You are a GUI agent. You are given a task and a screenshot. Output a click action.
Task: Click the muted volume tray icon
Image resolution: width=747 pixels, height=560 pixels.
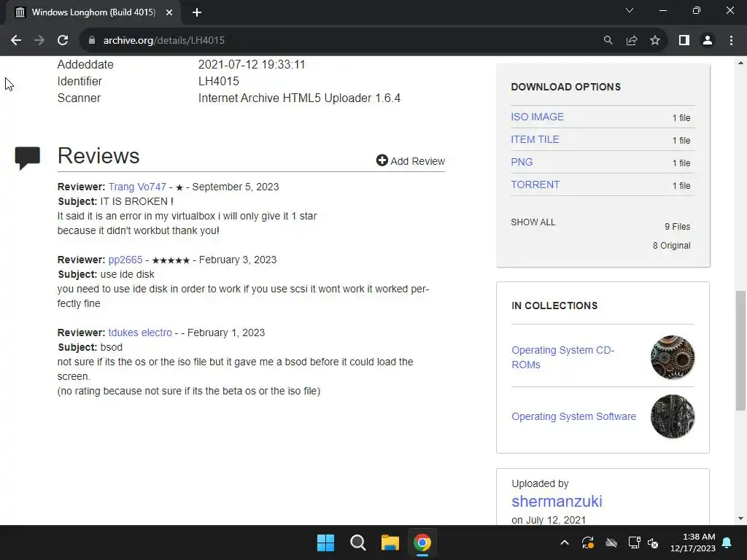click(x=653, y=542)
